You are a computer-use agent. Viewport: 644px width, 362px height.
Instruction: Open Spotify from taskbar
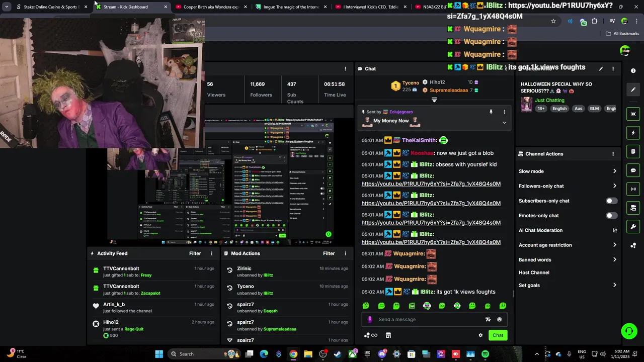click(485, 354)
